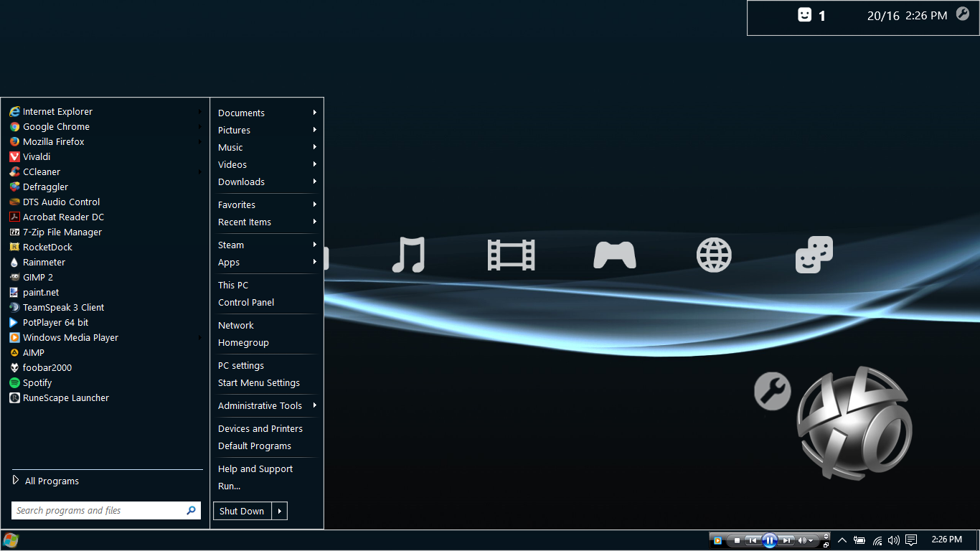Open Control Panel
The height and width of the screenshot is (551, 980).
pos(267,302)
